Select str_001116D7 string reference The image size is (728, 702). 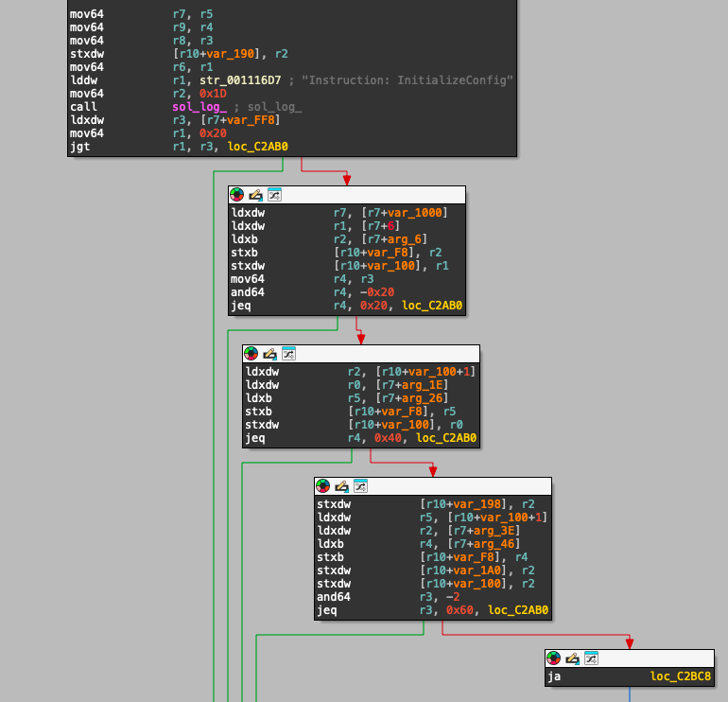(227, 80)
